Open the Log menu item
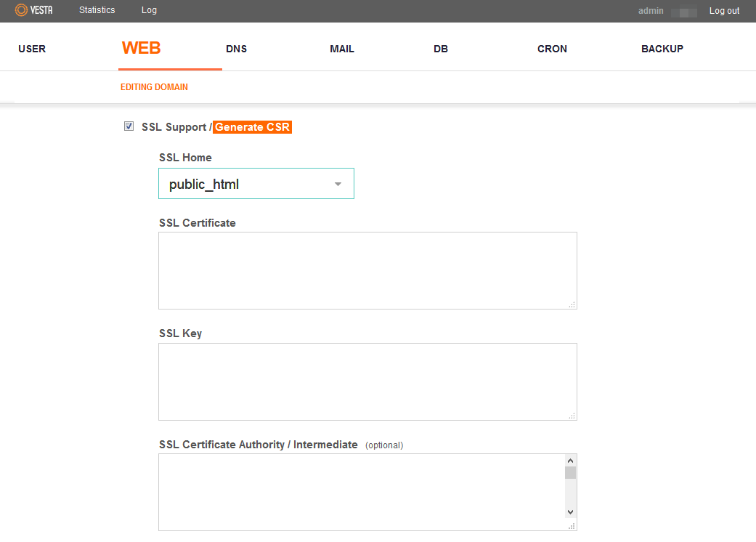This screenshot has height=542, width=756. [149, 10]
